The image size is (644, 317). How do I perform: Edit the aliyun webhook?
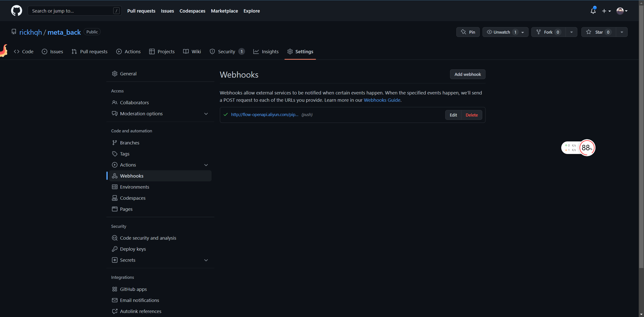(x=453, y=115)
